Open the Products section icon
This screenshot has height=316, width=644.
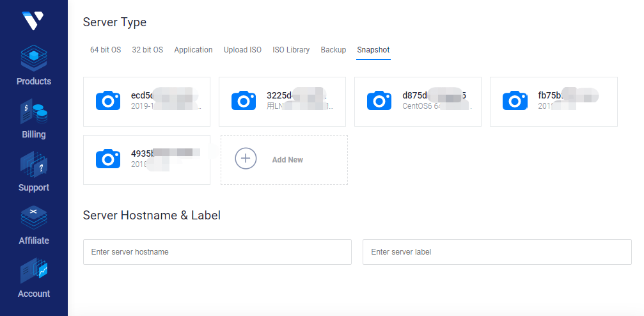(34, 59)
